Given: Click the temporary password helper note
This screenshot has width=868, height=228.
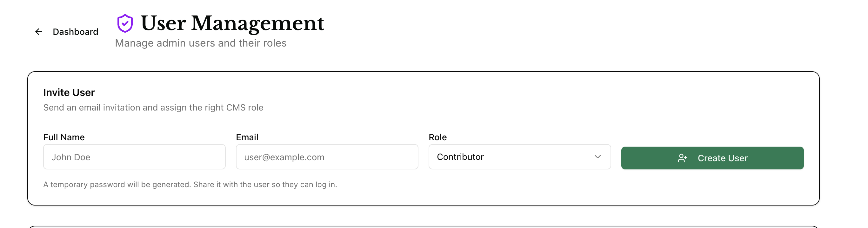Looking at the screenshot, I should [190, 184].
